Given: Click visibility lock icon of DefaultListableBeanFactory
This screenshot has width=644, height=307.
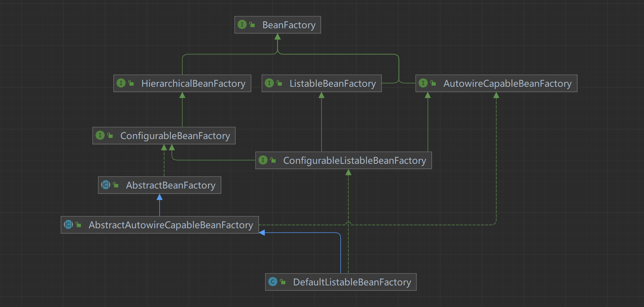Looking at the screenshot, I should [283, 282].
